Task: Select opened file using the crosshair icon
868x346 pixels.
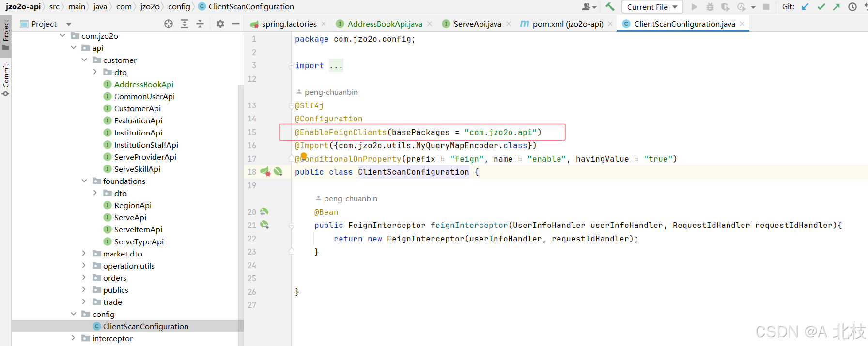Action: click(169, 24)
